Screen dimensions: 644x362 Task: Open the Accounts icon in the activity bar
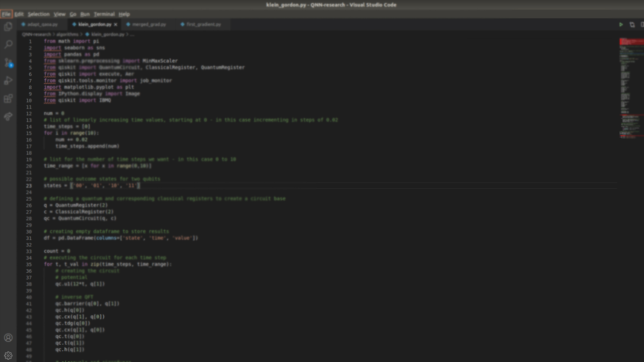pyautogui.click(x=8, y=338)
